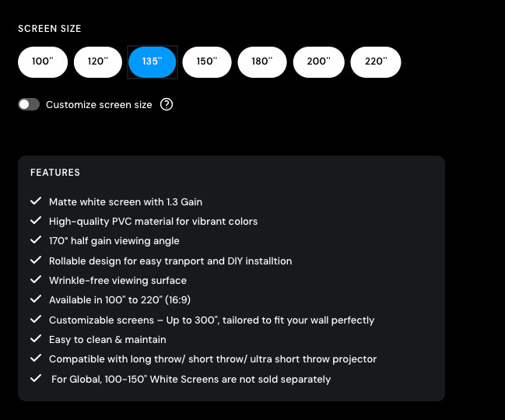
Task: Enable the Customize screen size toggle
Action: click(29, 104)
